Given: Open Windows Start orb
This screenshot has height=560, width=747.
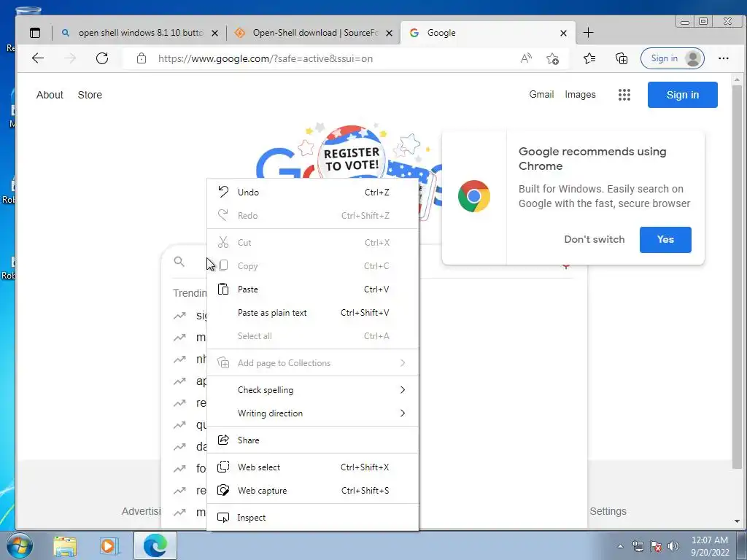Looking at the screenshot, I should 20,545.
